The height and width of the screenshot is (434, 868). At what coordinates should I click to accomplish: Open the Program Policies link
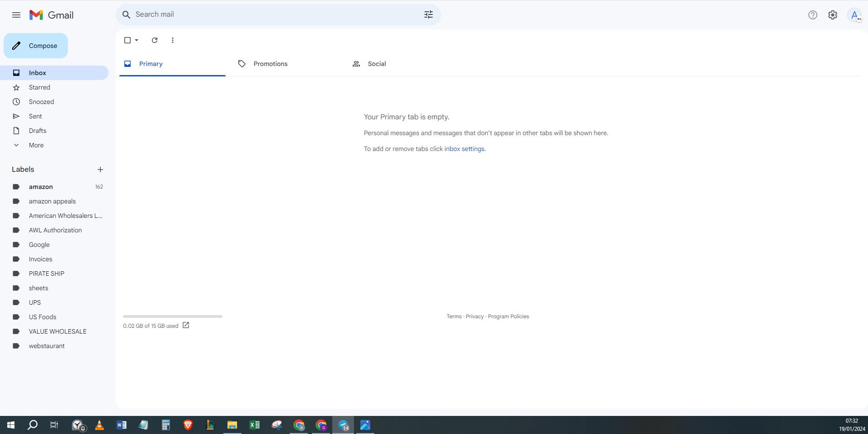tap(509, 316)
